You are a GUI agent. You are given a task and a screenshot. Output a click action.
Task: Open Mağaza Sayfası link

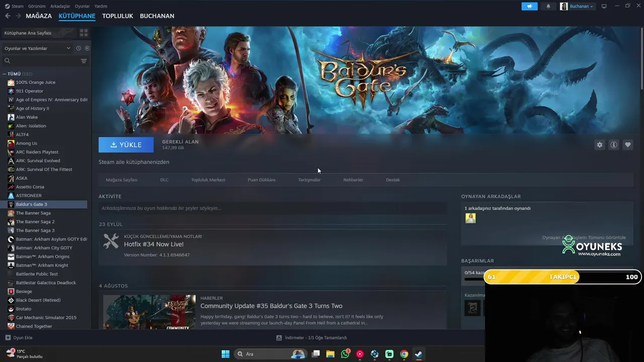pyautogui.click(x=122, y=180)
